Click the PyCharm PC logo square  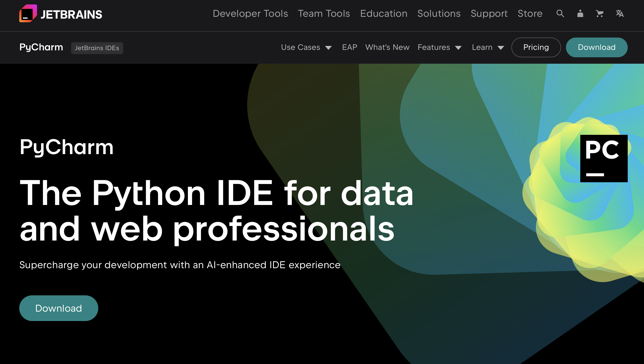point(604,159)
